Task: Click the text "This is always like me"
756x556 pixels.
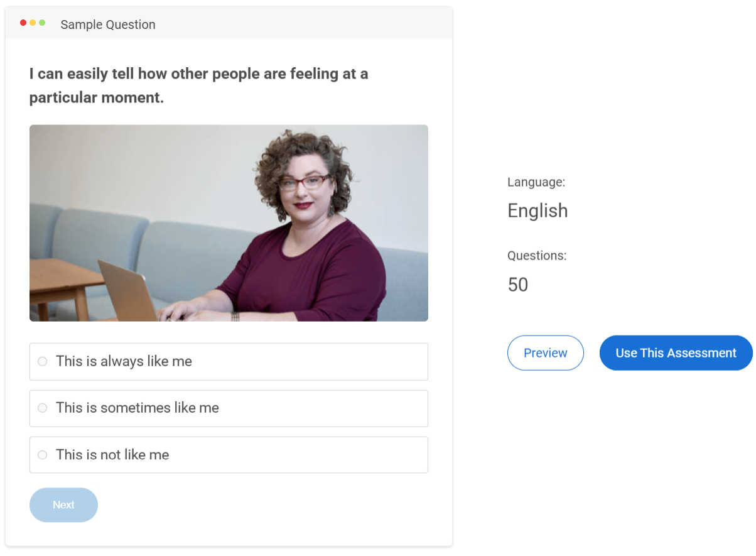Action: tap(122, 361)
